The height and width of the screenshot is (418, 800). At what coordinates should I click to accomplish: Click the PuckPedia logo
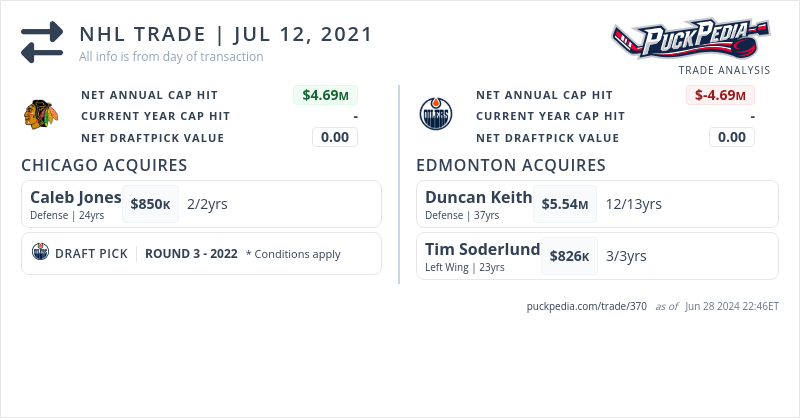(691, 39)
